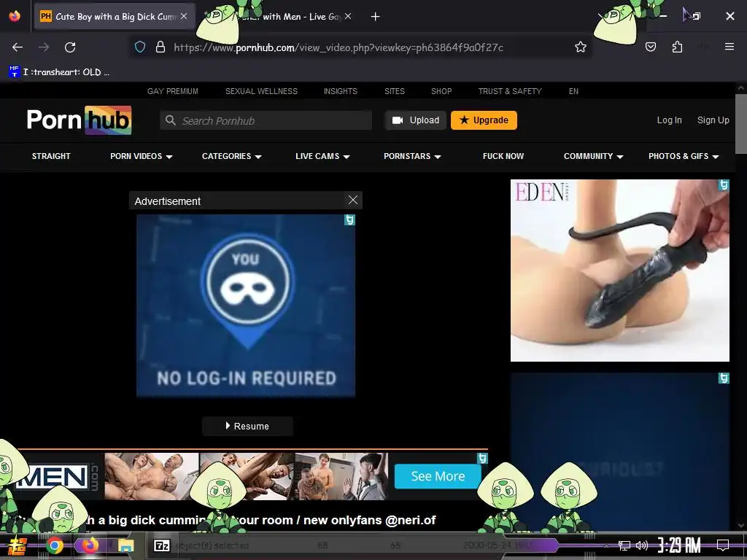
Task: Click the info badge on banner ad
Action: tap(482, 458)
